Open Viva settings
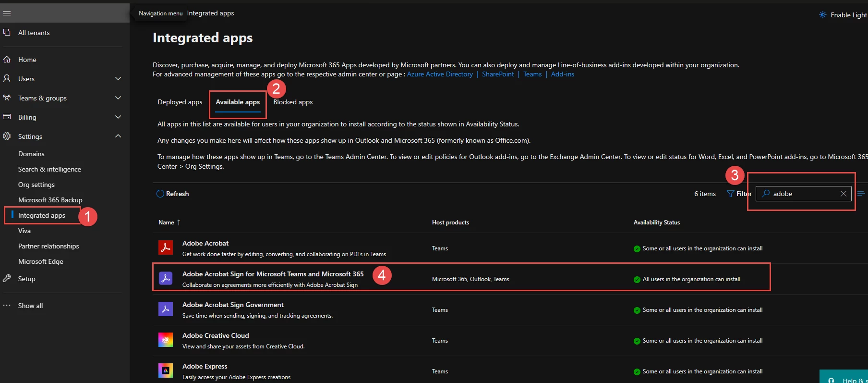Image resolution: width=868 pixels, height=383 pixels. tap(24, 231)
